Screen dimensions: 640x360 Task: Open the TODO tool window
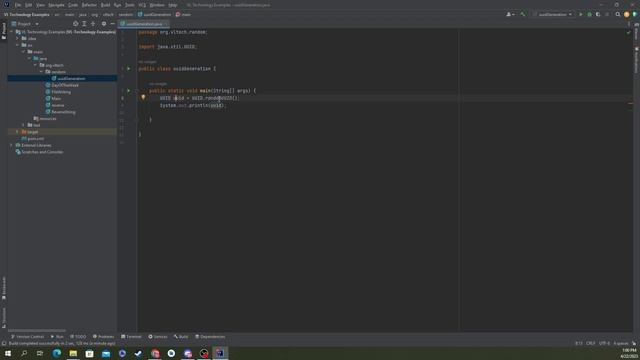tap(78, 337)
